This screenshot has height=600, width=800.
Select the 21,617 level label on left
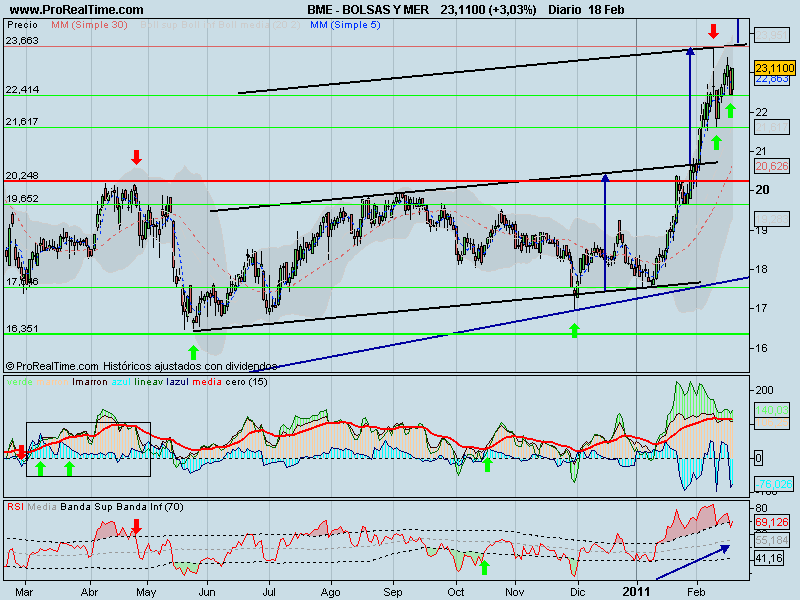(x=22, y=121)
